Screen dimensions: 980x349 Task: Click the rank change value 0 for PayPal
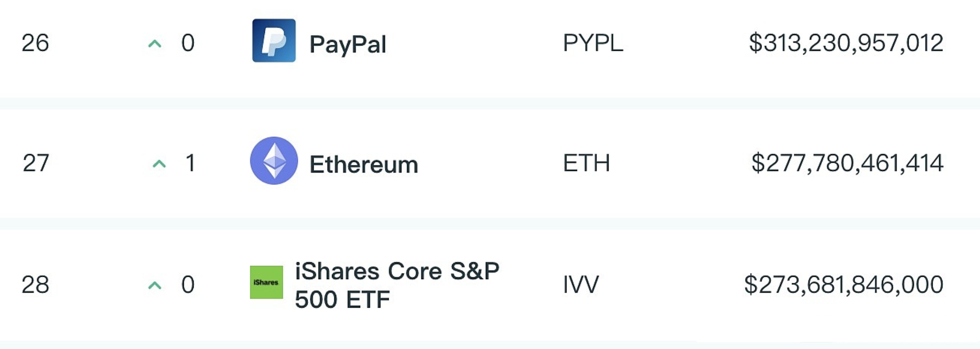(188, 43)
